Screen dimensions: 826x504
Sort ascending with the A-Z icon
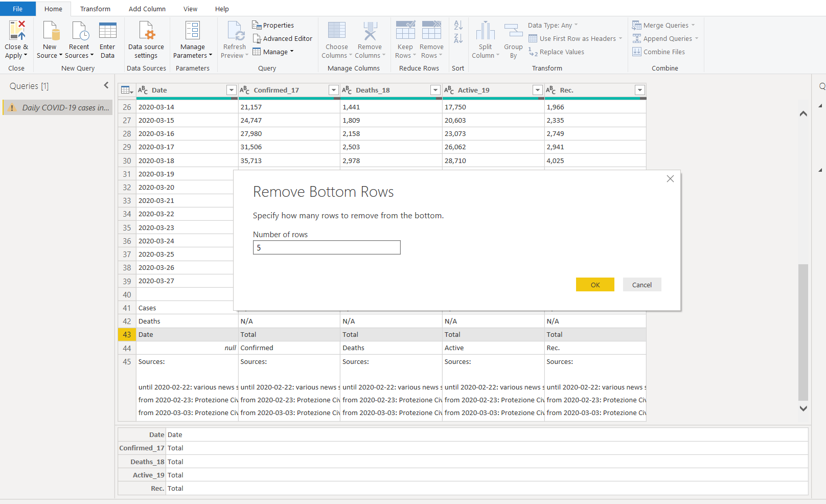click(458, 25)
